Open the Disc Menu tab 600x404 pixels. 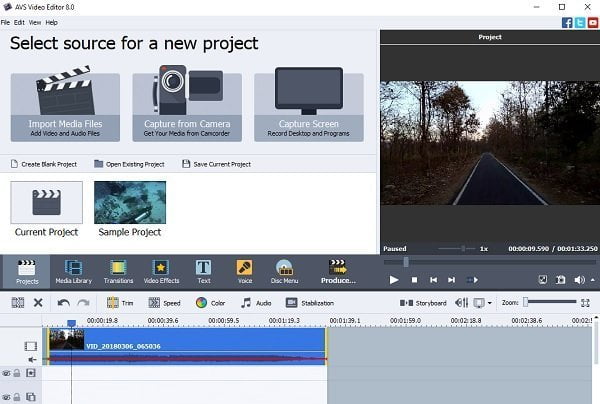click(284, 272)
